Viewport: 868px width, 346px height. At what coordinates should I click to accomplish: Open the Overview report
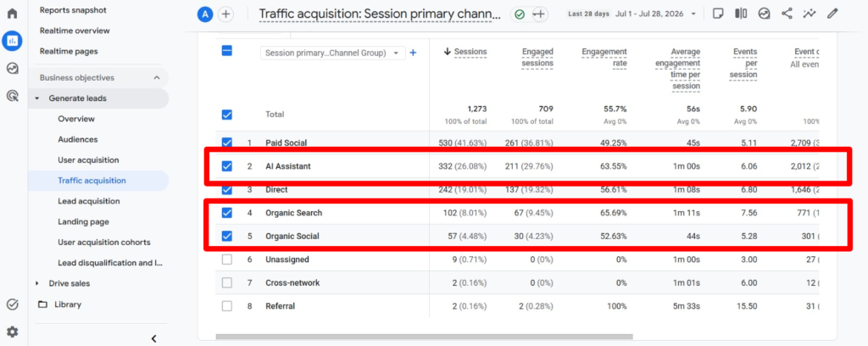point(76,119)
